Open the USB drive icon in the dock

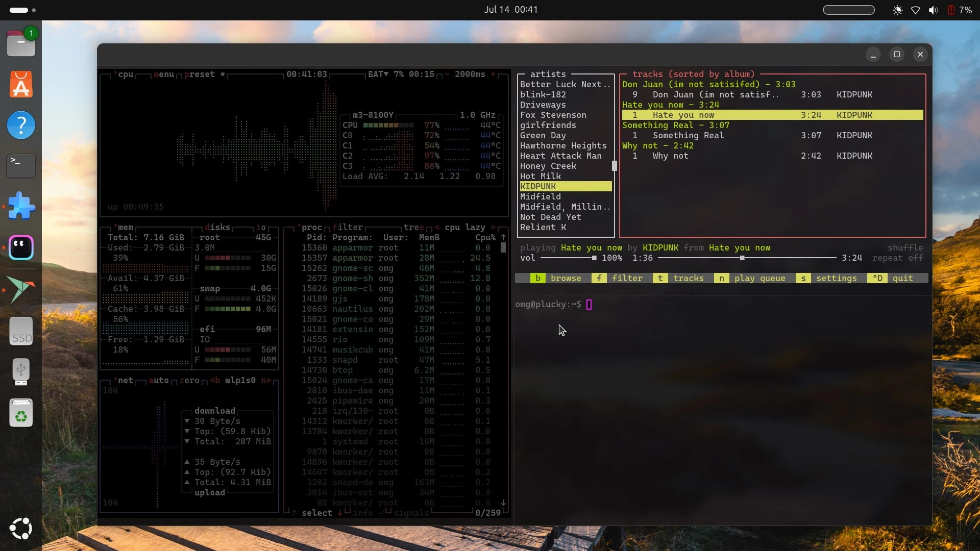21,371
